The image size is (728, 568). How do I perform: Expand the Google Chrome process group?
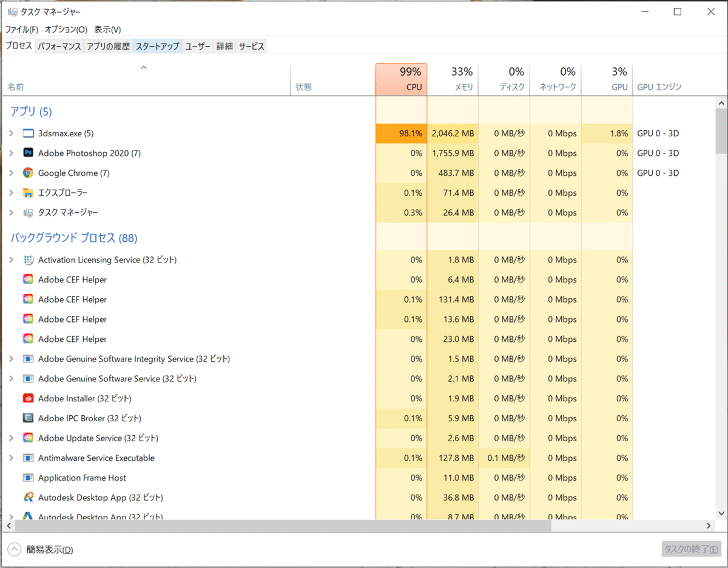[11, 173]
